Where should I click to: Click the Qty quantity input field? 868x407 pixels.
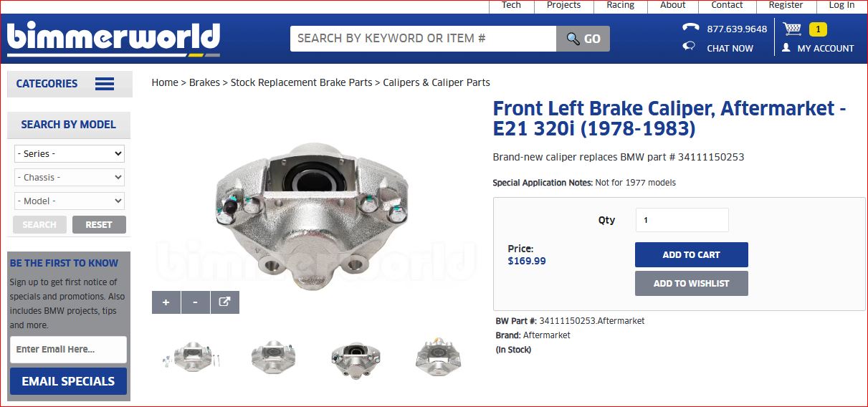[x=682, y=220]
